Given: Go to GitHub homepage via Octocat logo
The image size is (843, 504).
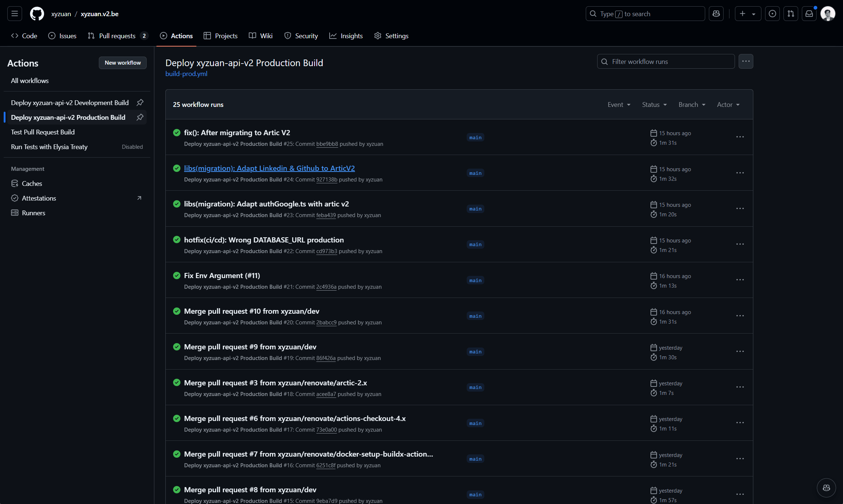Looking at the screenshot, I should [x=37, y=14].
